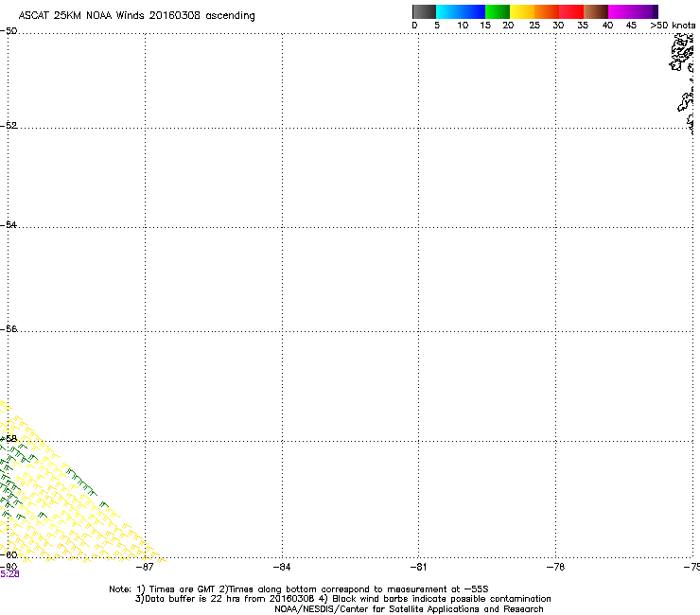The image size is (700, 615).
Task: Click the longitude label -84
Action: point(282,567)
